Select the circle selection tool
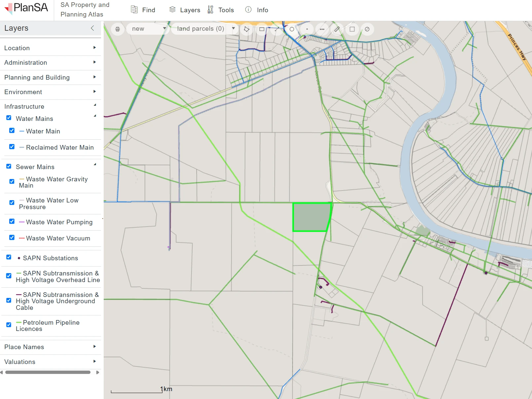Screen dimensions: 532x399 point(292,29)
